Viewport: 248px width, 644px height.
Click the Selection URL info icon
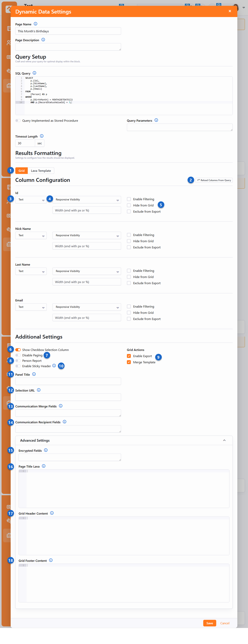point(39,390)
